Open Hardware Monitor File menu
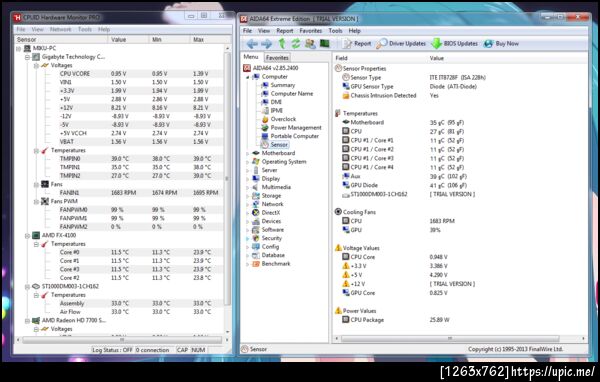Image resolution: width=600 pixels, height=382 pixels. coord(21,29)
